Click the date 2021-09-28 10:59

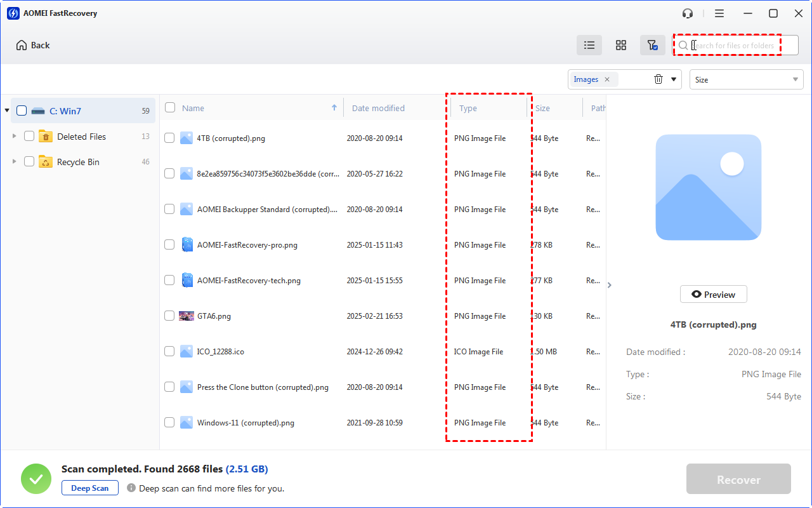pyautogui.click(x=375, y=422)
